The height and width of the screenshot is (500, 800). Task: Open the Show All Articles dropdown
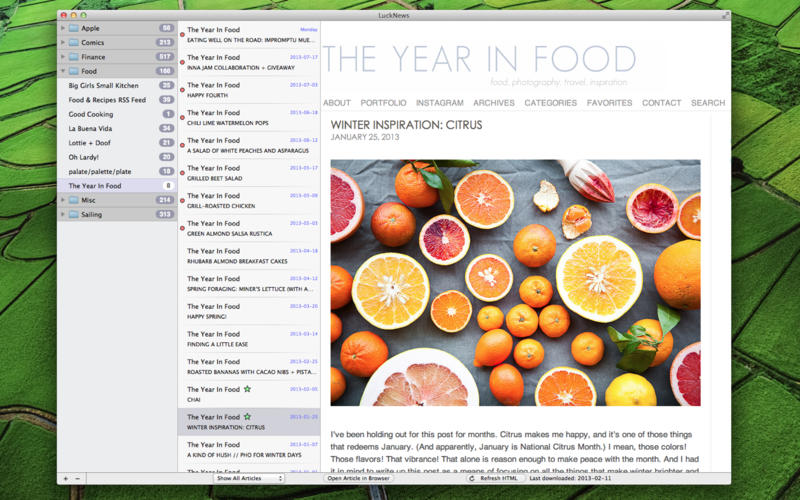249,479
